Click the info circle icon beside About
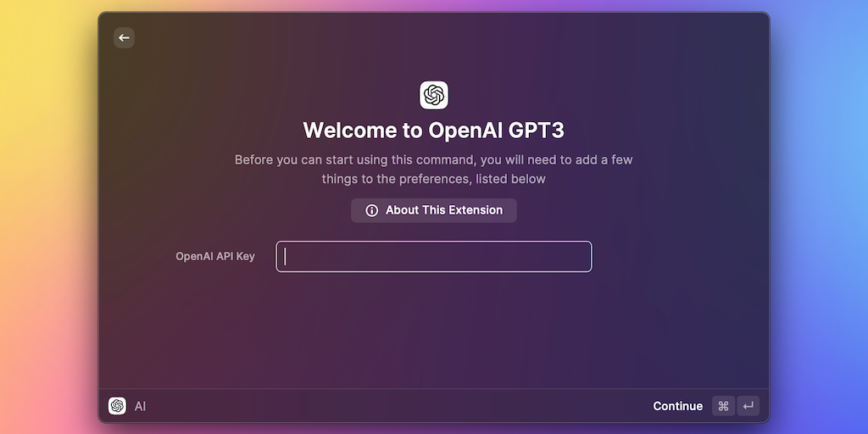The image size is (868, 434). 371,210
